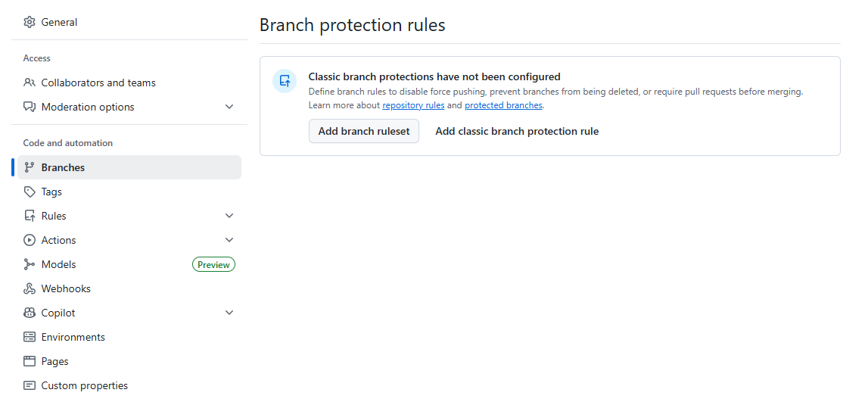Screen dimensions: 868x402
Task: Open the protected branches link
Action: coord(503,105)
